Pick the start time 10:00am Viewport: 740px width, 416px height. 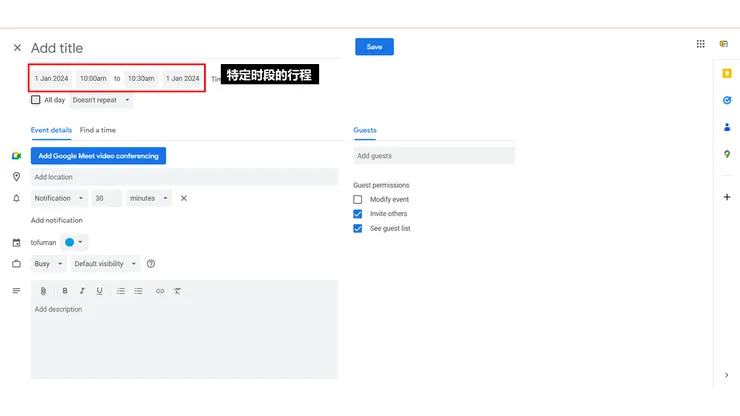pyautogui.click(x=93, y=78)
